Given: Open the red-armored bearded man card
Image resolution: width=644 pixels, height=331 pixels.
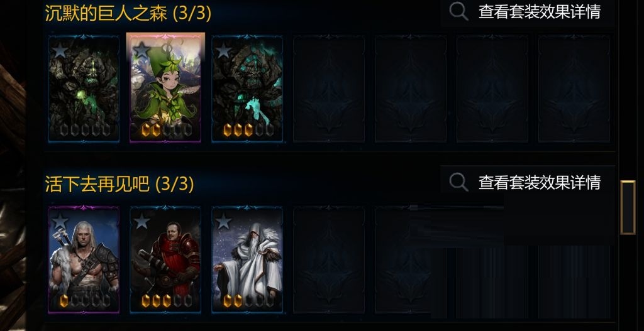Looking at the screenshot, I should click(x=165, y=259).
